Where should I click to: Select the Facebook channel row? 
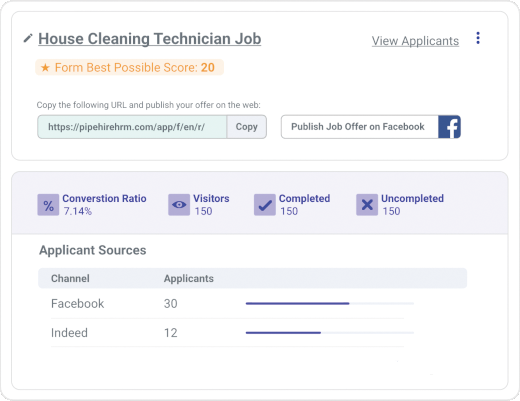[x=227, y=304]
